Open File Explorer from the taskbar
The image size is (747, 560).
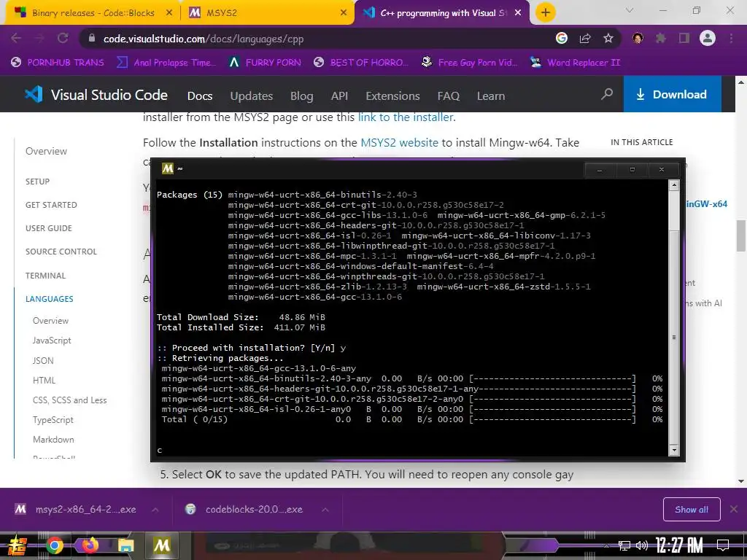coord(125,545)
